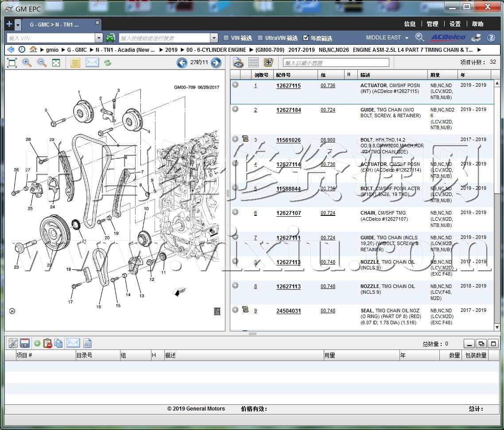
Task: Go to next illustration arrow
Action: tap(216, 63)
